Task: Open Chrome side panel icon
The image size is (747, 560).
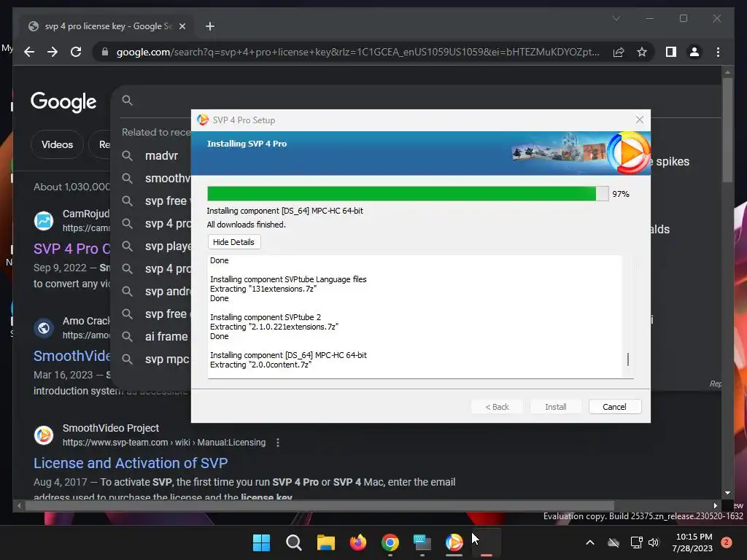Action: point(671,52)
